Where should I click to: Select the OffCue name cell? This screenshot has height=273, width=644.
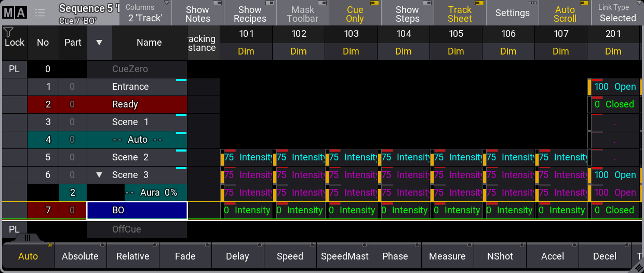point(137,229)
